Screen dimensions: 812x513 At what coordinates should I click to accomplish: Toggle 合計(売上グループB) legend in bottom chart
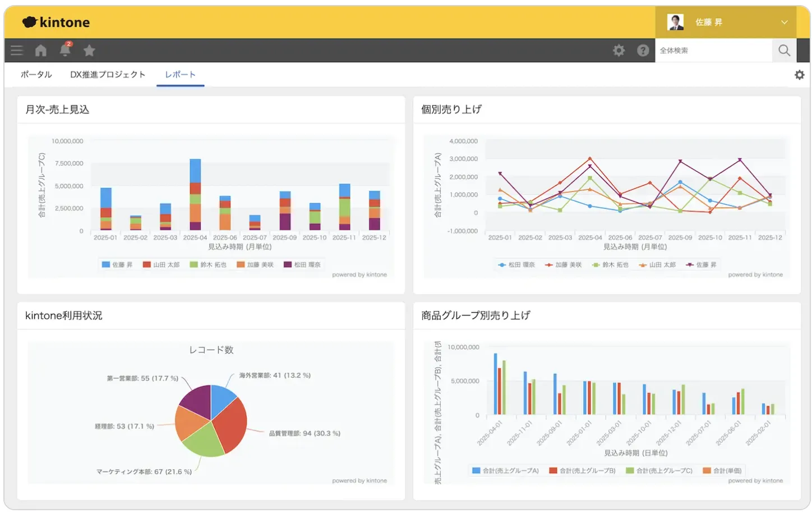(582, 470)
